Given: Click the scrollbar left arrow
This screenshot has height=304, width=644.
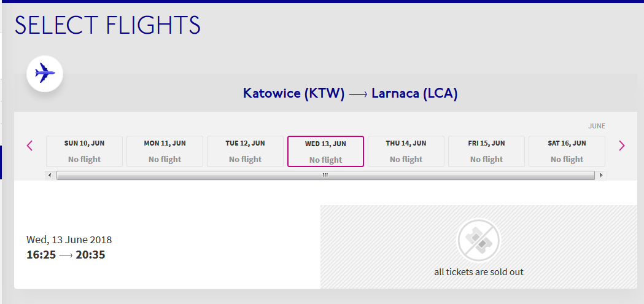Looking at the screenshot, I should 50,176.
